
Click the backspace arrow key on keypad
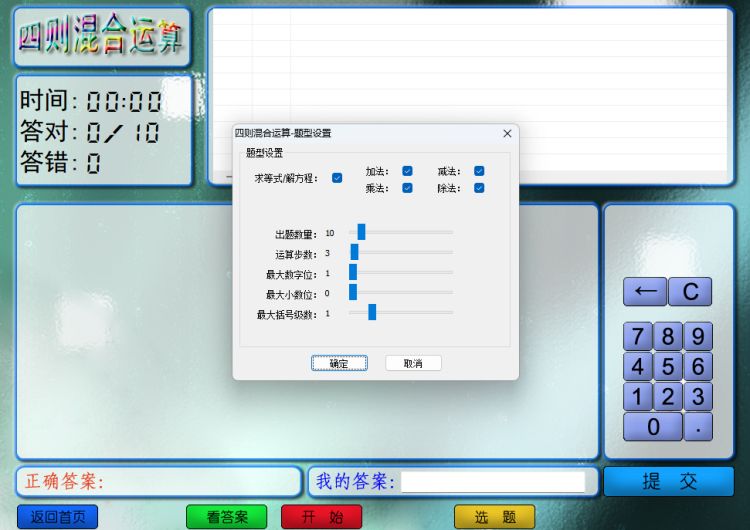pyautogui.click(x=645, y=291)
